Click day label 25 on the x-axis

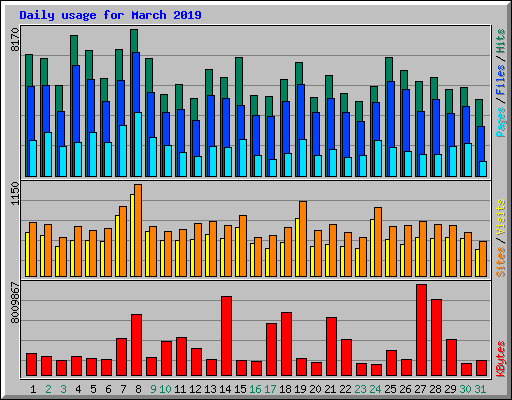tap(390, 389)
